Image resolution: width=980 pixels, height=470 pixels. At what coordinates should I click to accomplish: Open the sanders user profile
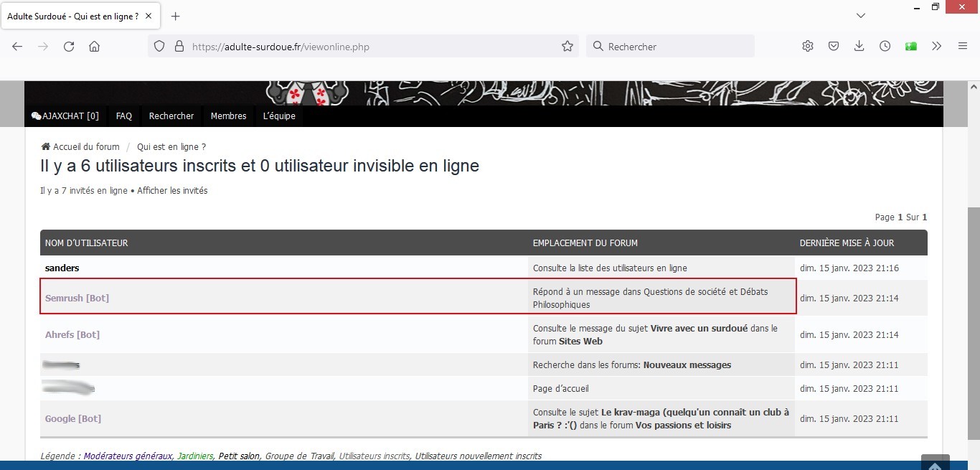[x=62, y=268]
